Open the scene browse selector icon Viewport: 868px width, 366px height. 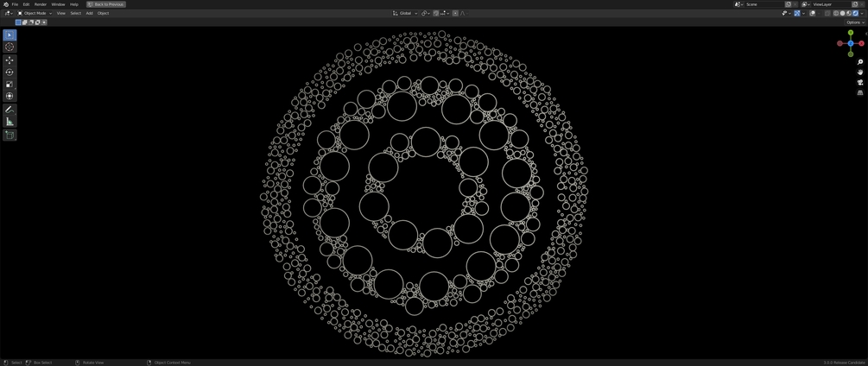click(739, 4)
